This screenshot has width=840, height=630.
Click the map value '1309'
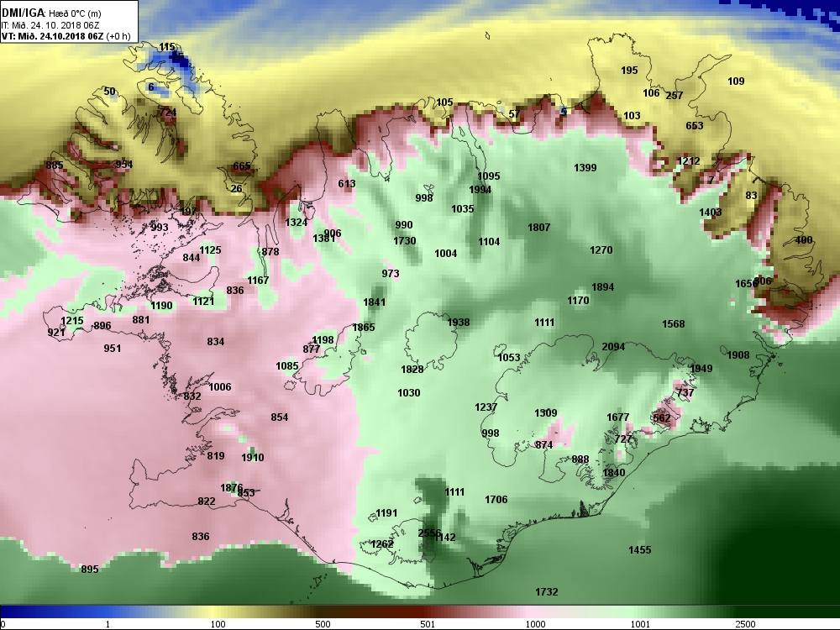tap(546, 412)
